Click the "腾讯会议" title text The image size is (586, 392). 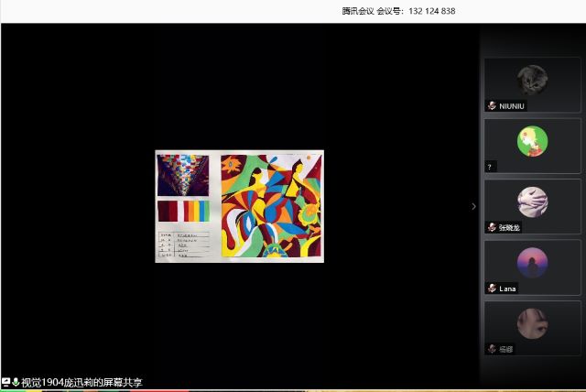(358, 11)
